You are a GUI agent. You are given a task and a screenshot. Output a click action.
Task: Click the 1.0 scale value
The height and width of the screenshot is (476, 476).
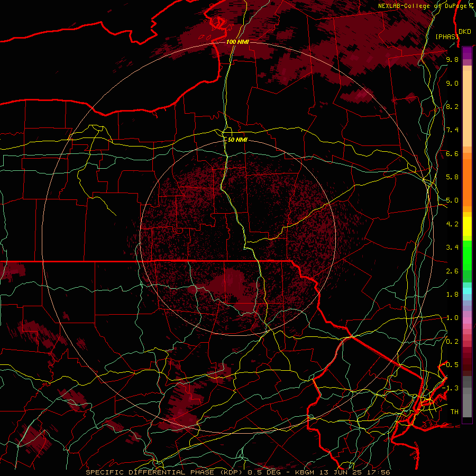[452, 318]
